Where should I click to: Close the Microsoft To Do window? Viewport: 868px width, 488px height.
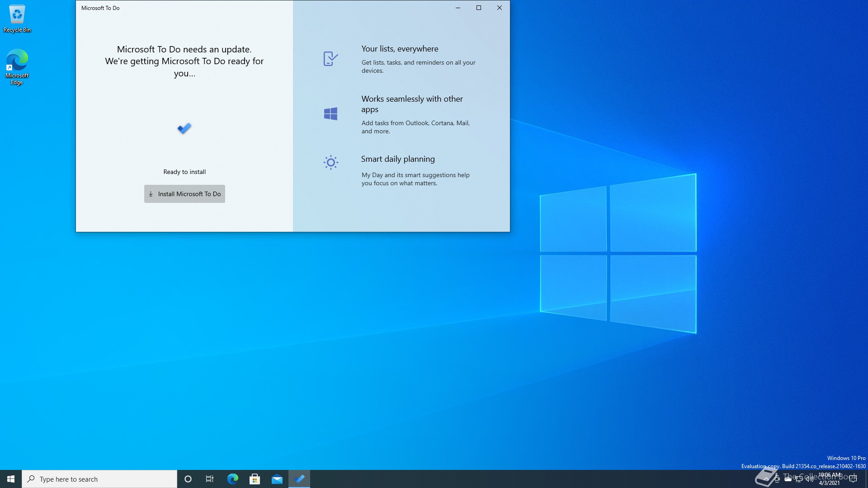[500, 8]
